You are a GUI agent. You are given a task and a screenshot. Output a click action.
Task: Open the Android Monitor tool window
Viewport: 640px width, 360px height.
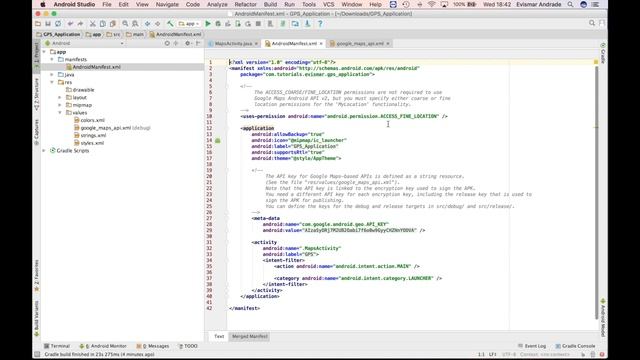point(103,346)
